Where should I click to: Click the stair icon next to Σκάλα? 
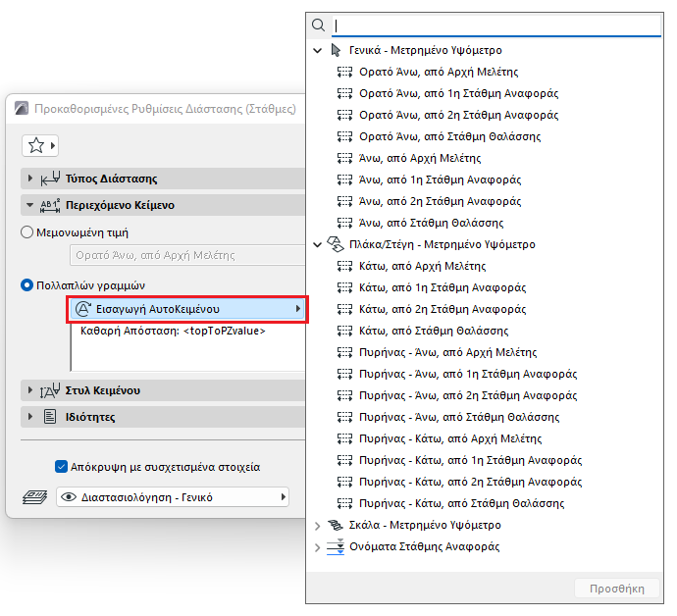tap(336, 525)
